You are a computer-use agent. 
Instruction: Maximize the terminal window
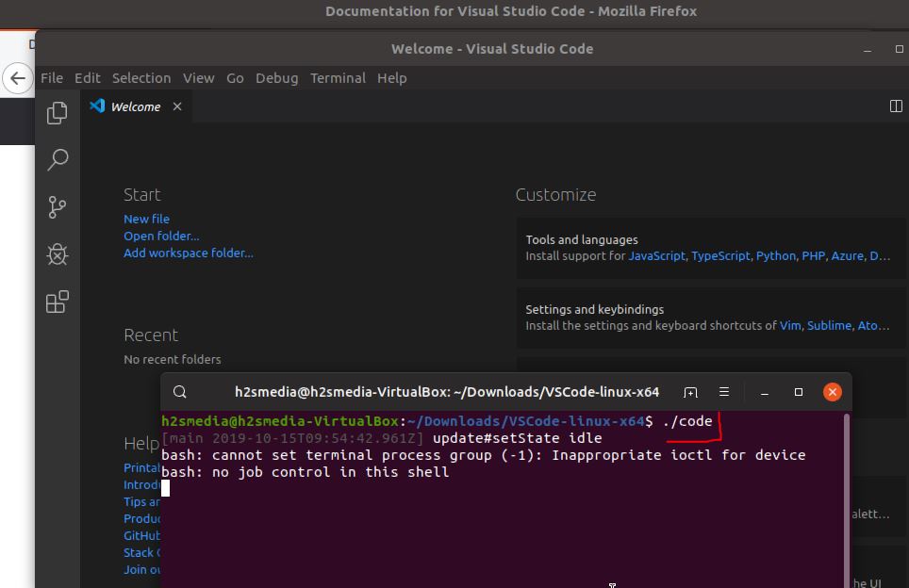[799, 392]
